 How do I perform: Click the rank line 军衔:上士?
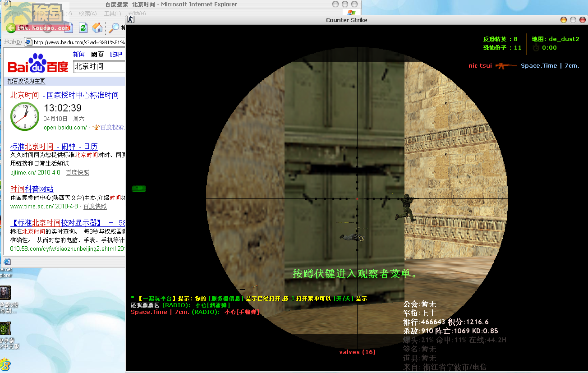(420, 313)
